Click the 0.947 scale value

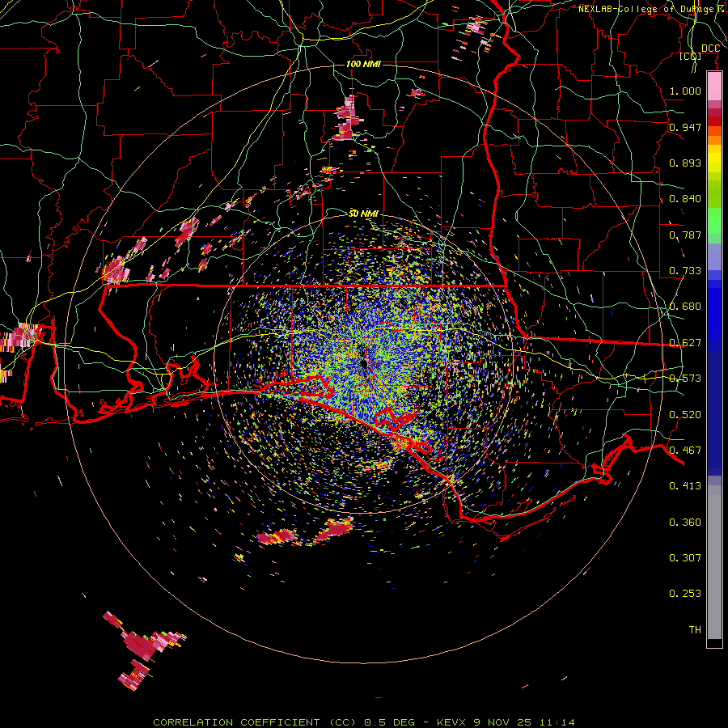(685, 127)
